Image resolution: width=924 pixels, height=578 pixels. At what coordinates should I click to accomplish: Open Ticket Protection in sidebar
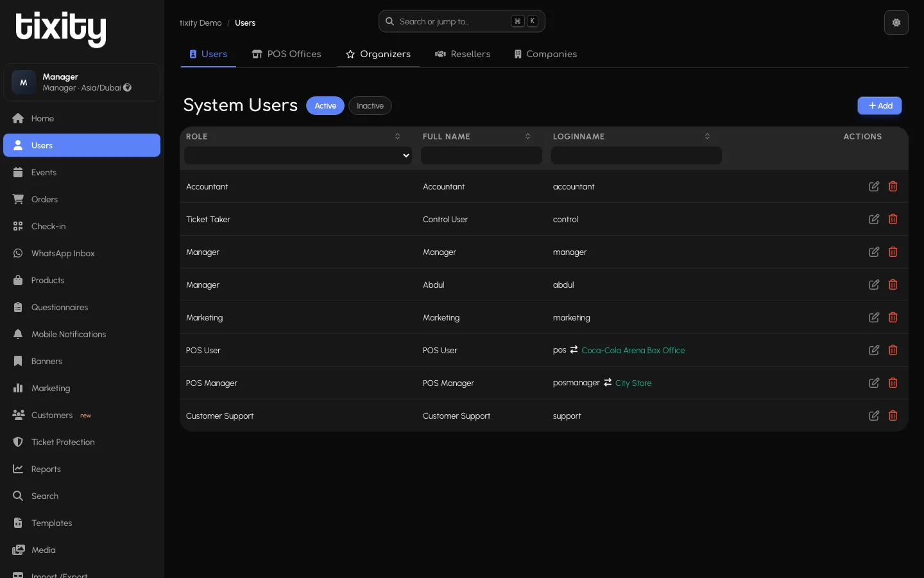point(82,442)
